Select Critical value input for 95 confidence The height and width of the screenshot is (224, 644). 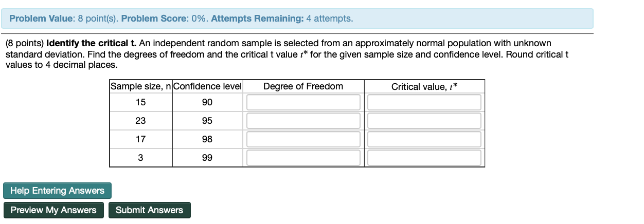(424, 121)
